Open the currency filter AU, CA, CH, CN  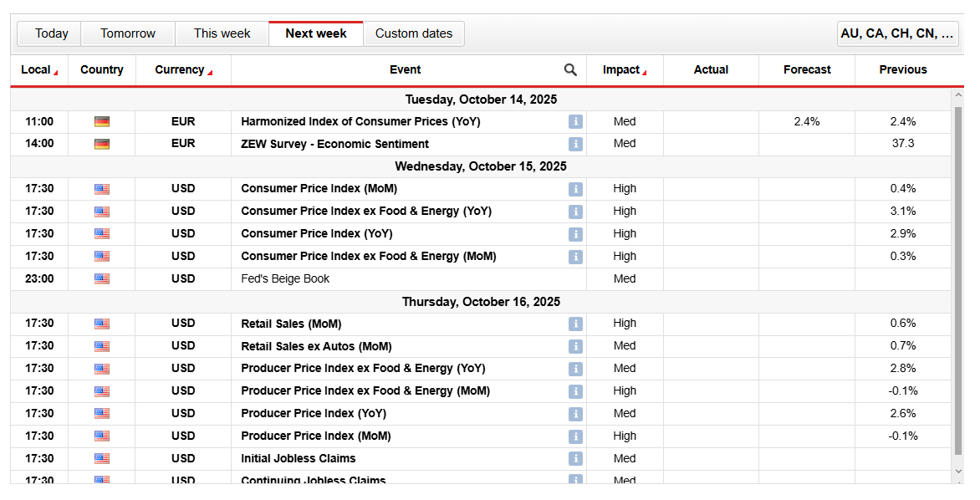897,33
